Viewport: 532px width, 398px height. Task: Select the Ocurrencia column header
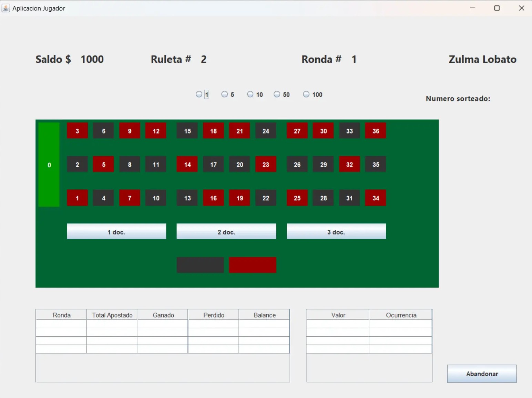pyautogui.click(x=401, y=315)
